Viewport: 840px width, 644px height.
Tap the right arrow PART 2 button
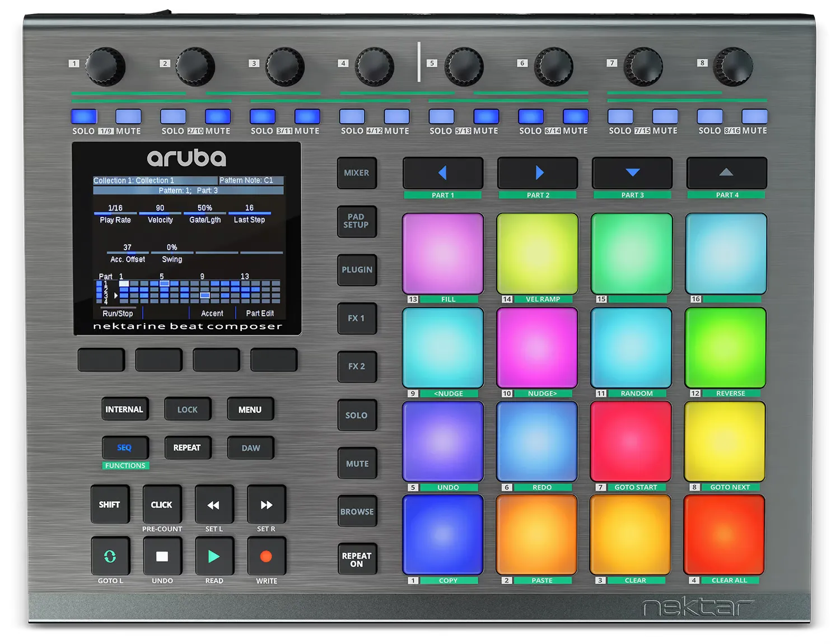click(538, 173)
